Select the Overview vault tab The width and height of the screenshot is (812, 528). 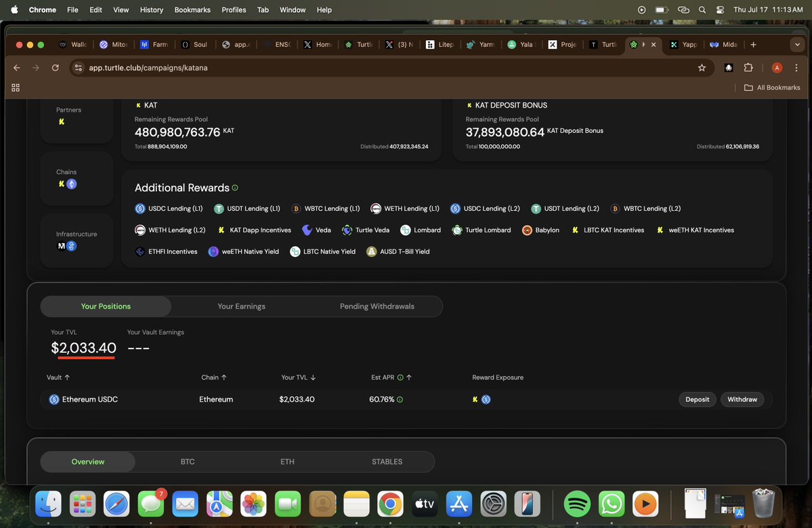coord(88,462)
